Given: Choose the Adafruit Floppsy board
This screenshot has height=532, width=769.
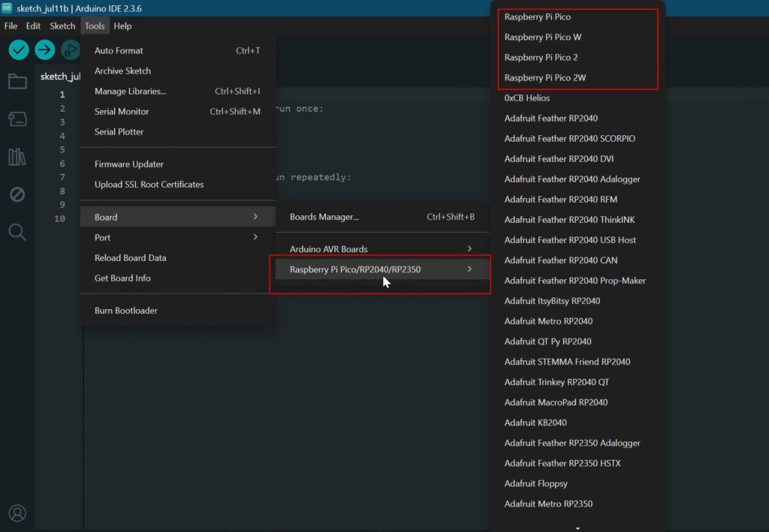Looking at the screenshot, I should 578,484.
